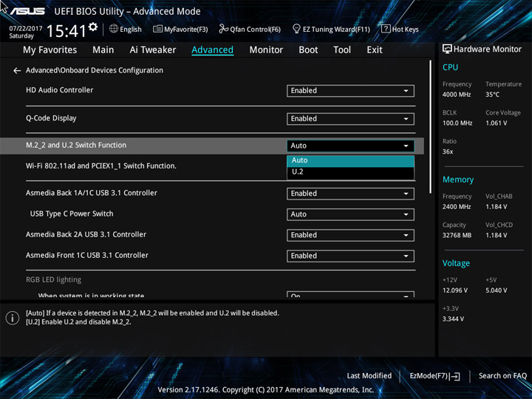Screen dimensions: 532x399
Task: Open Asmedia Front 1C USB 3.1 dropdown
Action: tap(350, 256)
